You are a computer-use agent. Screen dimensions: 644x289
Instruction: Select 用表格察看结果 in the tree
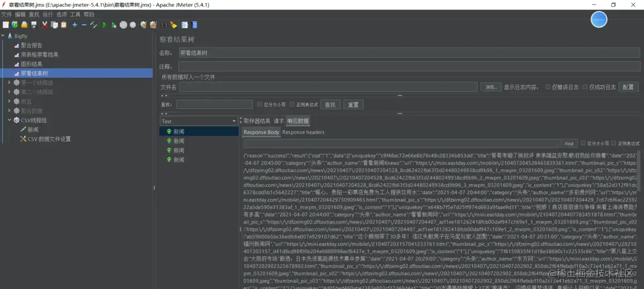click(39, 55)
